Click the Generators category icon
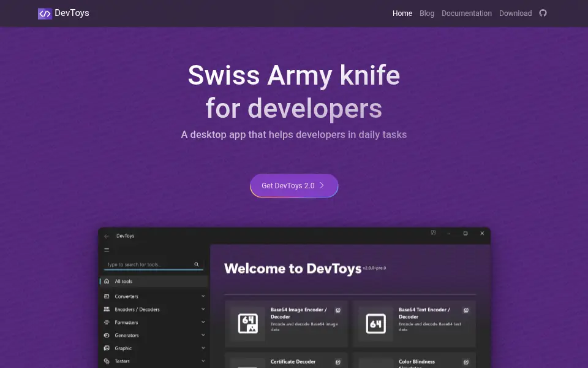 pyautogui.click(x=107, y=335)
